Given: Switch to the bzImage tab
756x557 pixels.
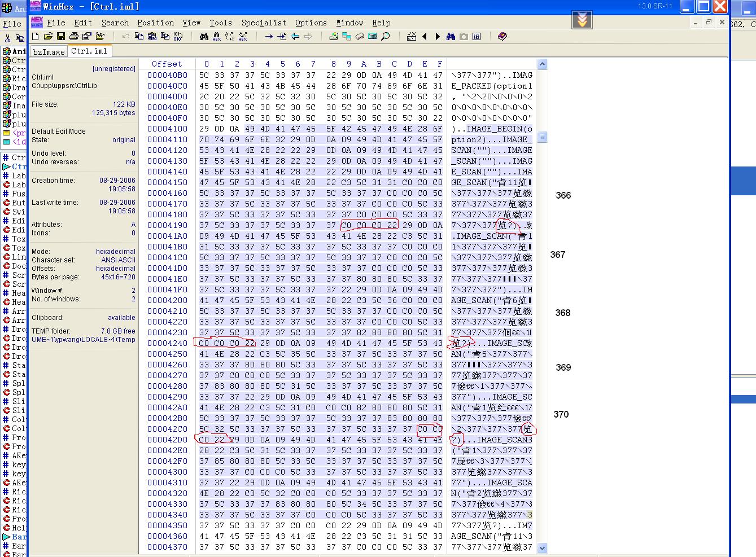Looking at the screenshot, I should (x=49, y=51).
